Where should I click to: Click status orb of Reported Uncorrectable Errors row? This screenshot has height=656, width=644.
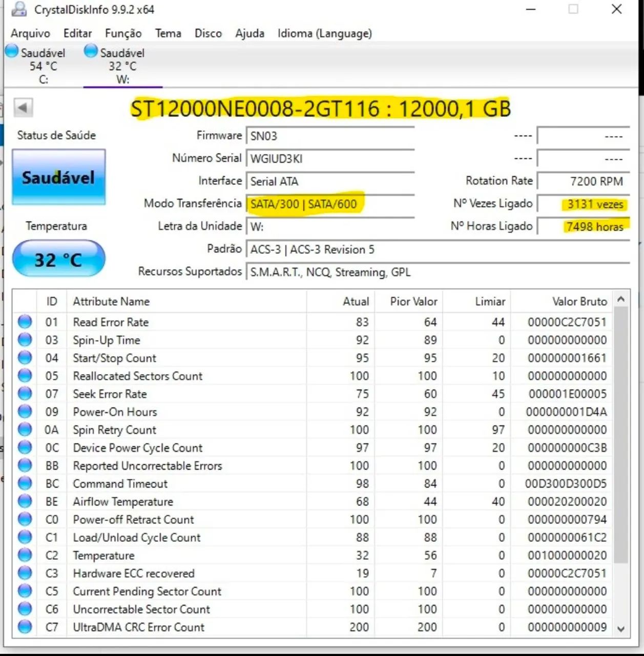click(25, 465)
